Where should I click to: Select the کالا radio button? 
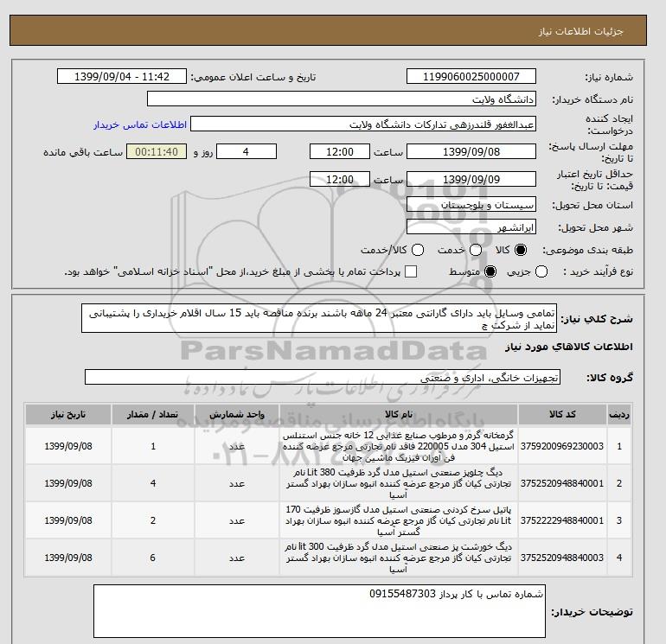521,250
